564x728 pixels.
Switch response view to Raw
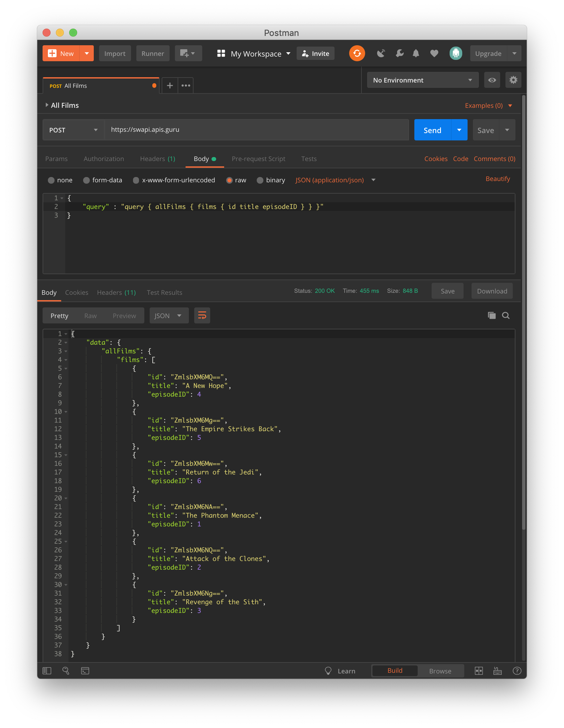(90, 315)
